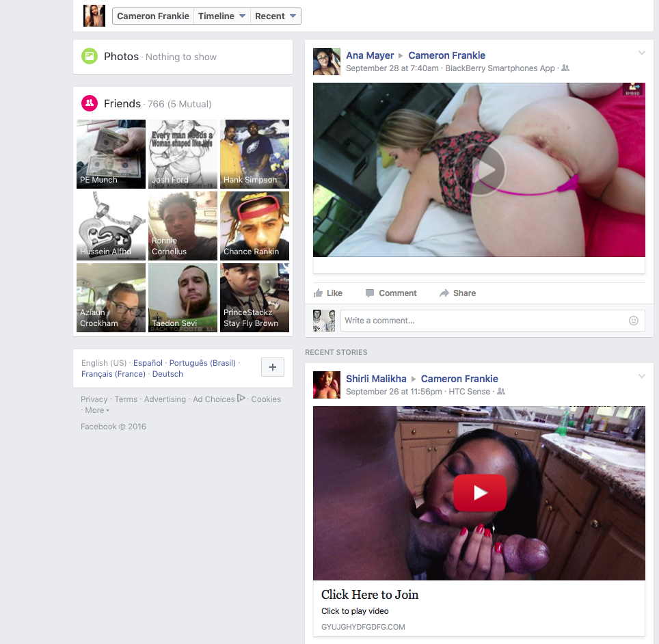Image resolution: width=659 pixels, height=644 pixels.
Task: Open the emoji picker in the comment box
Action: point(633,320)
